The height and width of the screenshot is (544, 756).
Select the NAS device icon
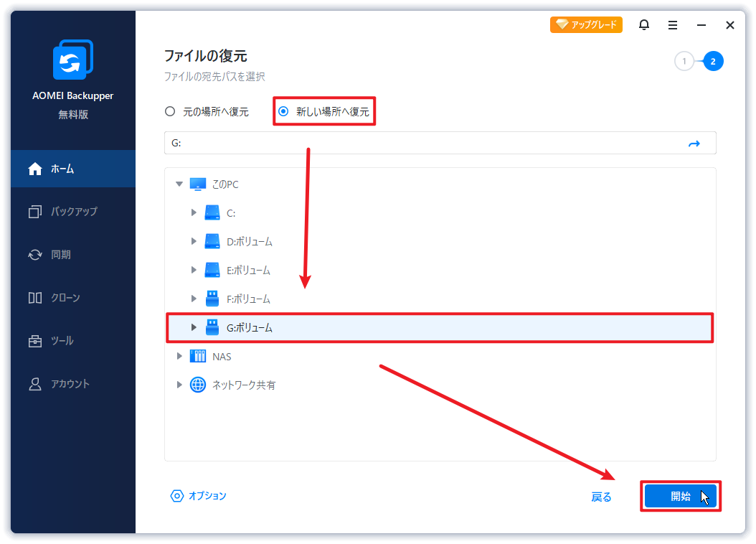pos(197,357)
